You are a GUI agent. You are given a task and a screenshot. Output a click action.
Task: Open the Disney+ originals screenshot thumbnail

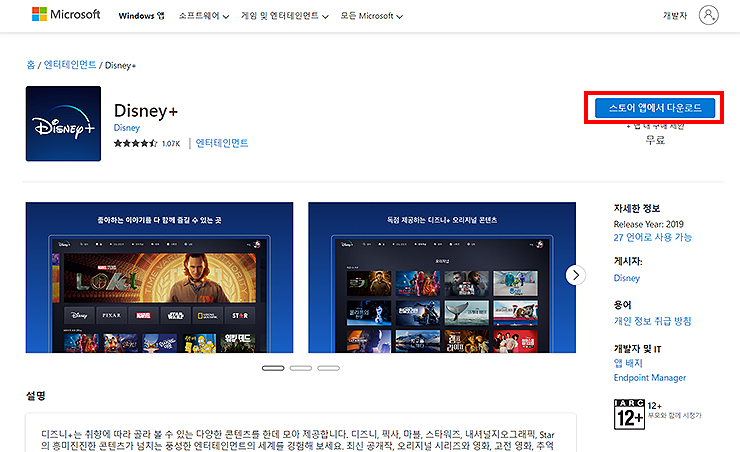click(442, 277)
